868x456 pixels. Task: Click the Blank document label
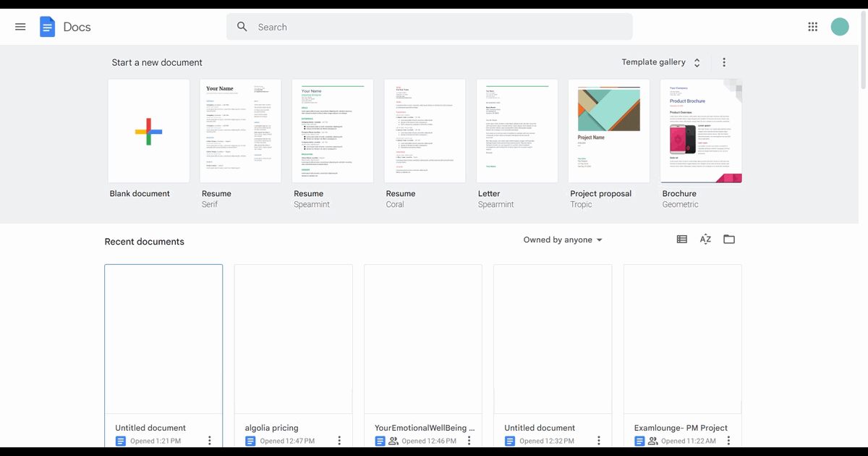click(140, 193)
